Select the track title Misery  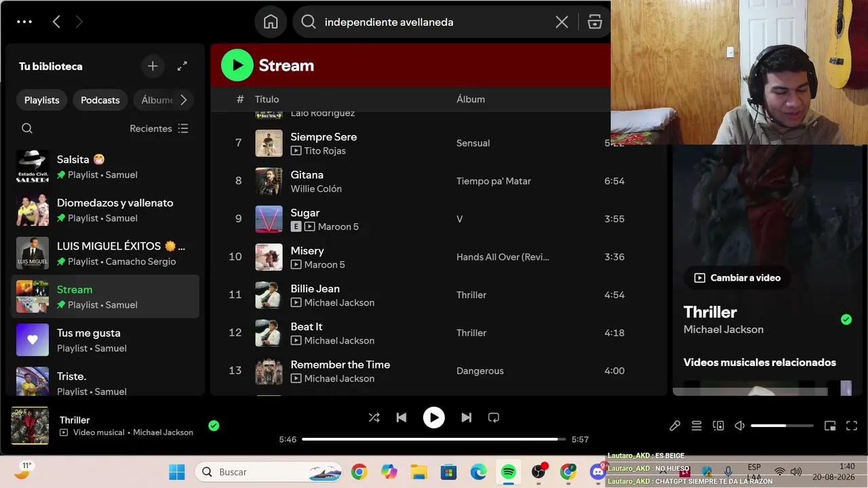(307, 251)
